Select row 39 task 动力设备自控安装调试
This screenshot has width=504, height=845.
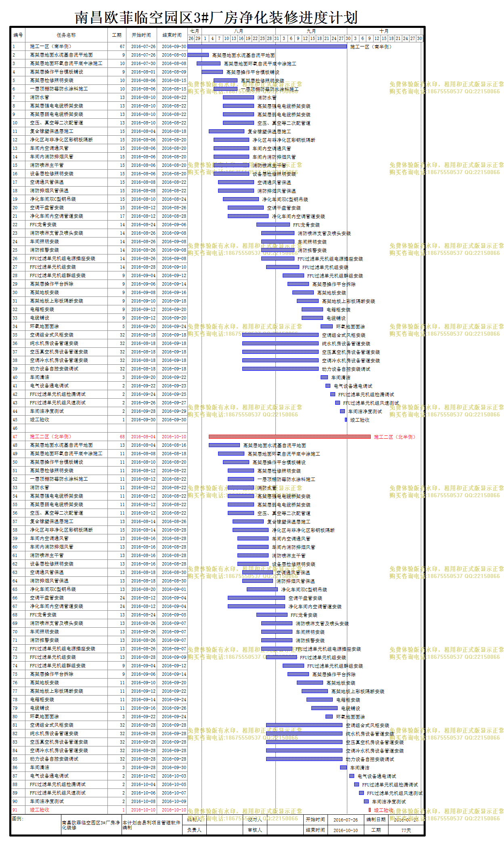(x=54, y=369)
